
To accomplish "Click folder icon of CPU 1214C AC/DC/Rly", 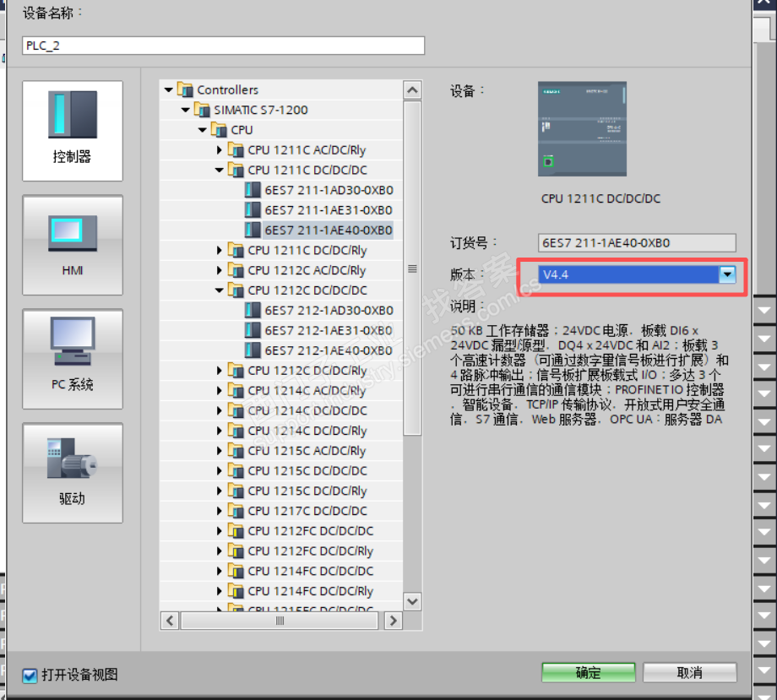I will coord(236,390).
